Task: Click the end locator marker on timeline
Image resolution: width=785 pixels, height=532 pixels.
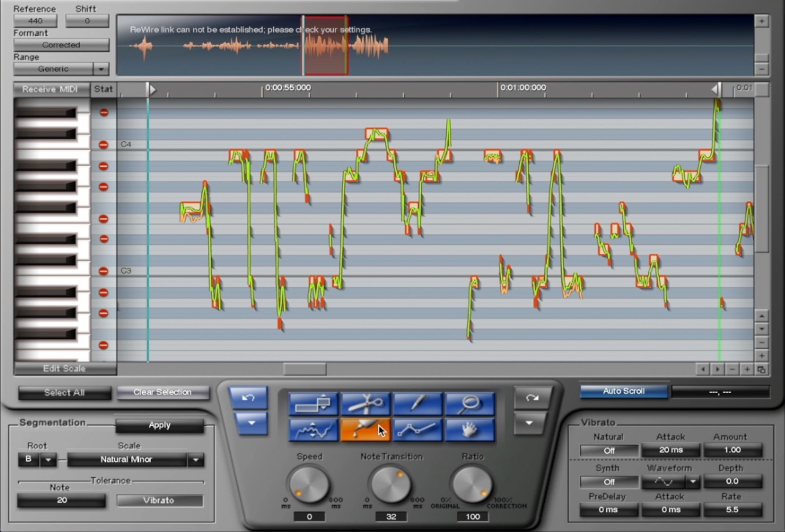Action: click(x=716, y=89)
